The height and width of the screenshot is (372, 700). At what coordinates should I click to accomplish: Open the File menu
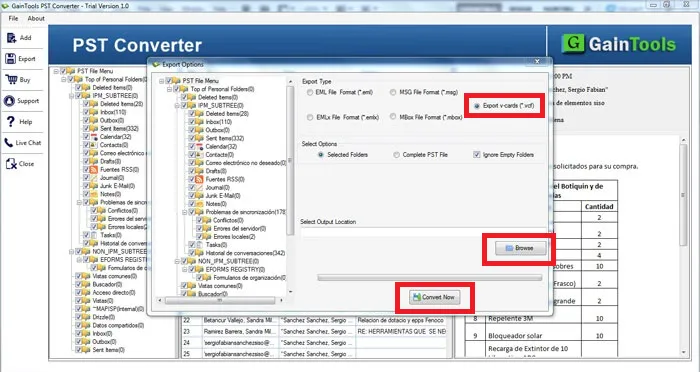pos(13,18)
